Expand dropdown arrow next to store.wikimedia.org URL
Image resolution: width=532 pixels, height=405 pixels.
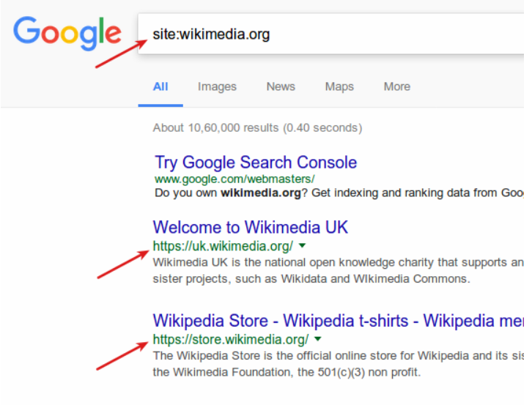click(x=318, y=338)
